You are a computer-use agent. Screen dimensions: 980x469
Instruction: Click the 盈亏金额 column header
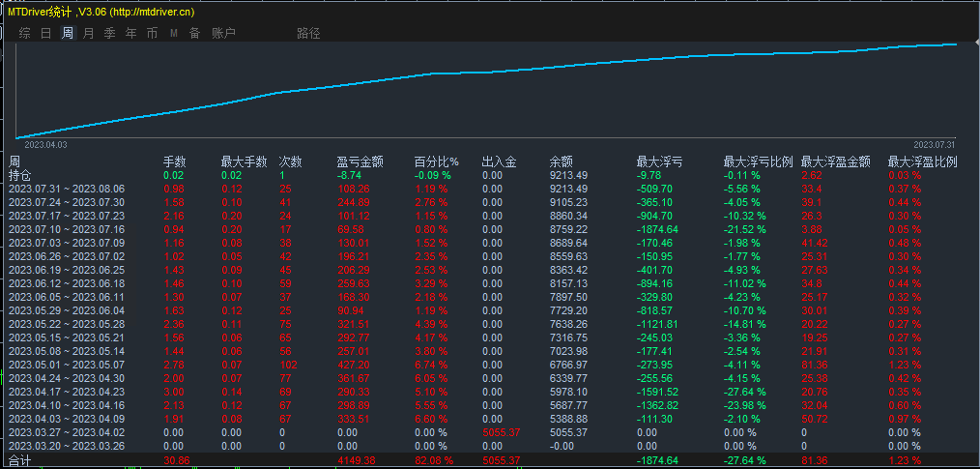pyautogui.click(x=360, y=161)
